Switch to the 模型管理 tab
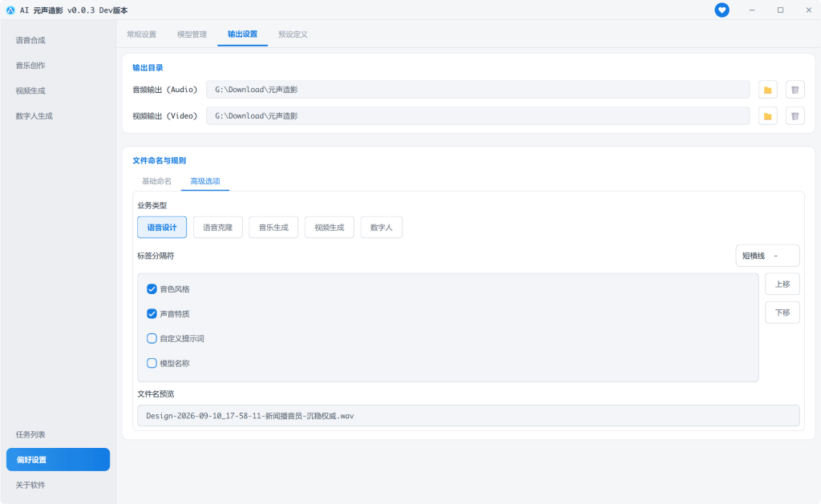821x504 pixels. click(x=192, y=34)
